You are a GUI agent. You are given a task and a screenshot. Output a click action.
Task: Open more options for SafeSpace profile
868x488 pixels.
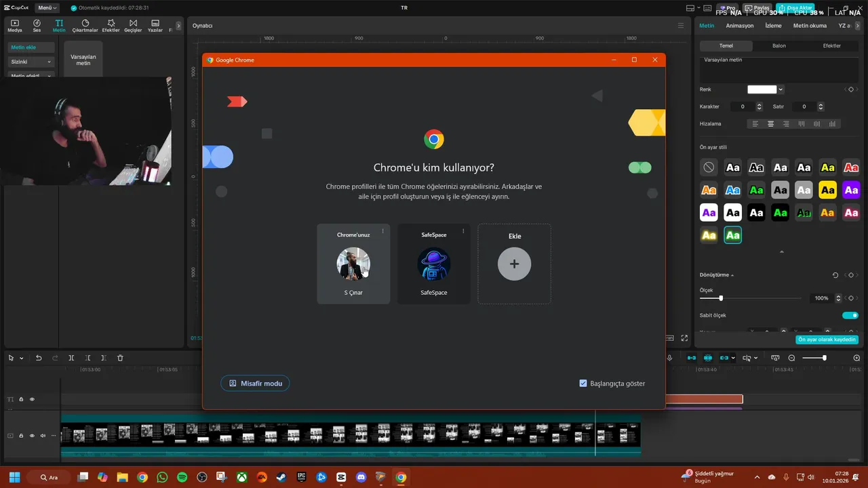[x=463, y=231]
